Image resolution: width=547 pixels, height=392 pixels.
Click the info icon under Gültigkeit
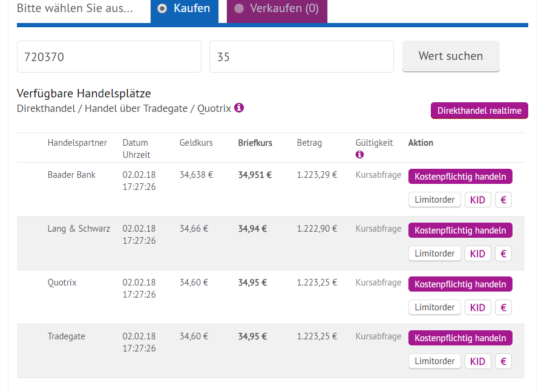pyautogui.click(x=359, y=155)
